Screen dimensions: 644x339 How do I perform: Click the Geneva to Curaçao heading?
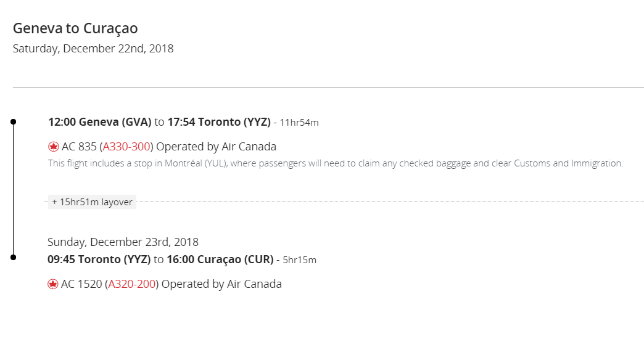(x=75, y=28)
